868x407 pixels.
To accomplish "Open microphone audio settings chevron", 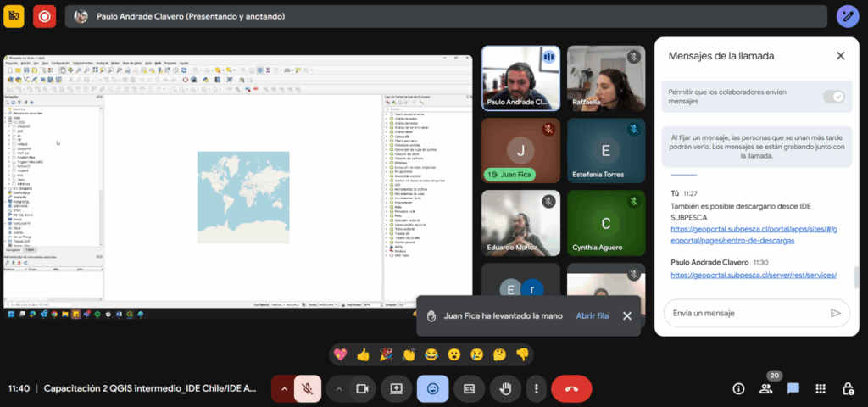I will click(x=284, y=388).
